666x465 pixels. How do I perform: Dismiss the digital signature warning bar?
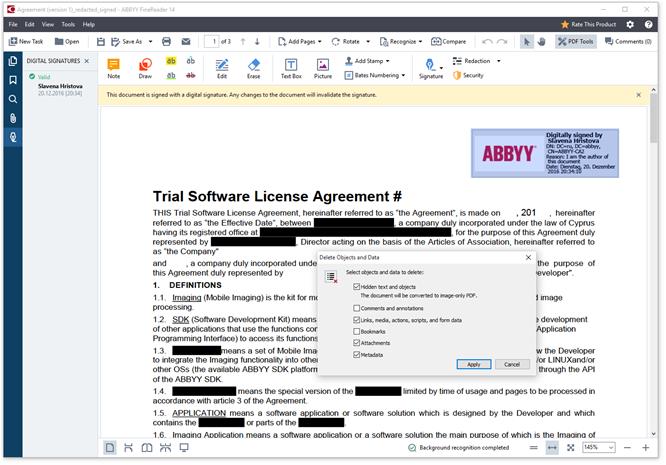tap(638, 95)
